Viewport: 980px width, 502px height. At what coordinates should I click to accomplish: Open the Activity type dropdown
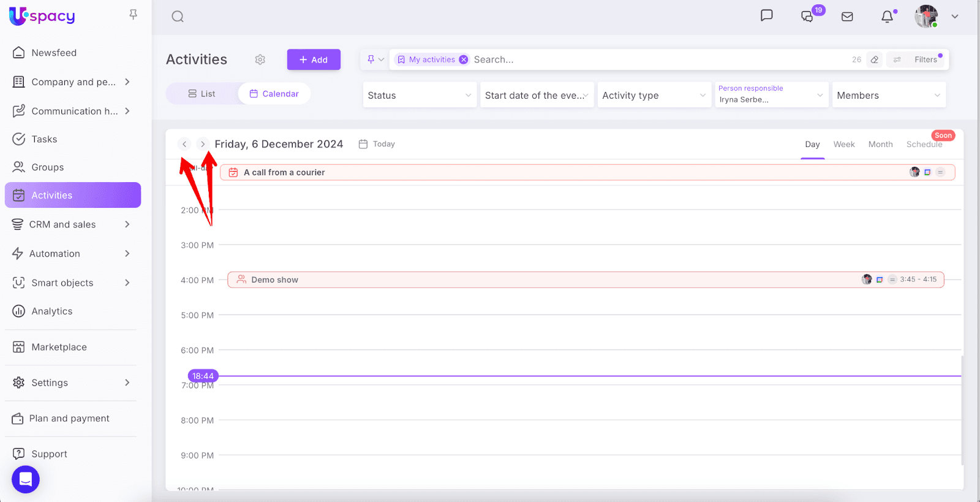click(654, 95)
